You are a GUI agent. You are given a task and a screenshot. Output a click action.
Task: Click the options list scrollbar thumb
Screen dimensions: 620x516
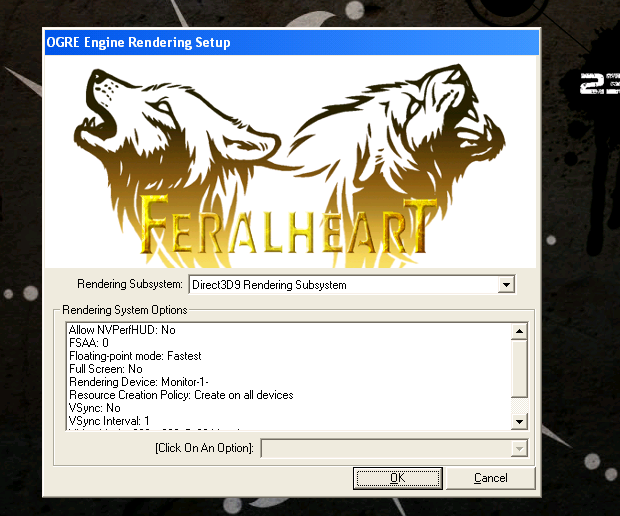(520, 369)
